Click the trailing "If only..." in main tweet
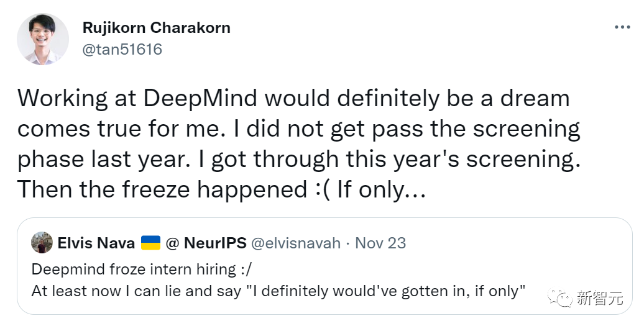 point(380,189)
